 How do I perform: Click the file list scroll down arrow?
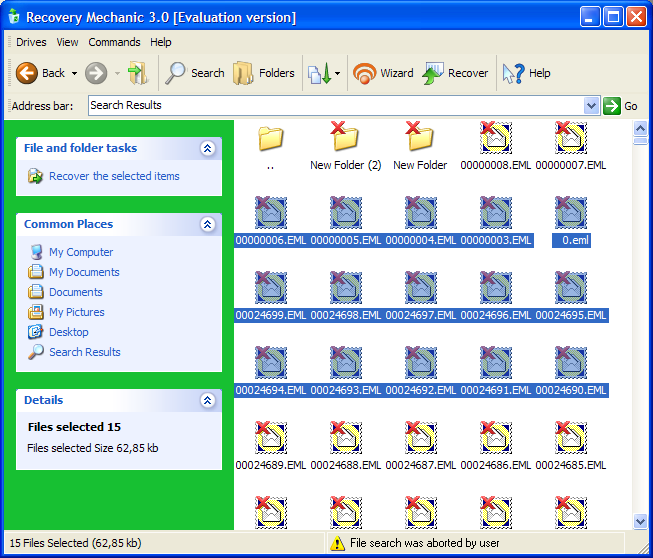[640, 521]
